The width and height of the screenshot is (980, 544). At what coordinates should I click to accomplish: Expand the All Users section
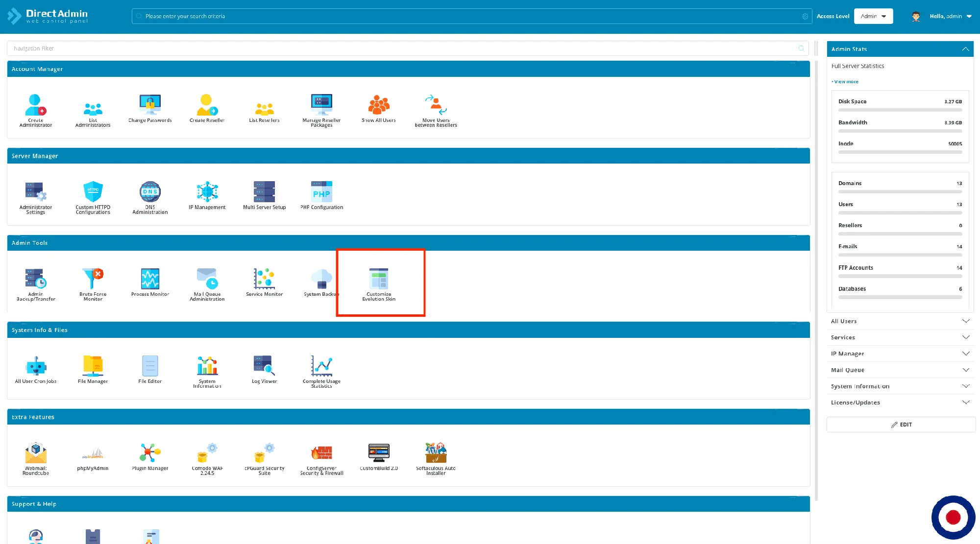tap(900, 321)
